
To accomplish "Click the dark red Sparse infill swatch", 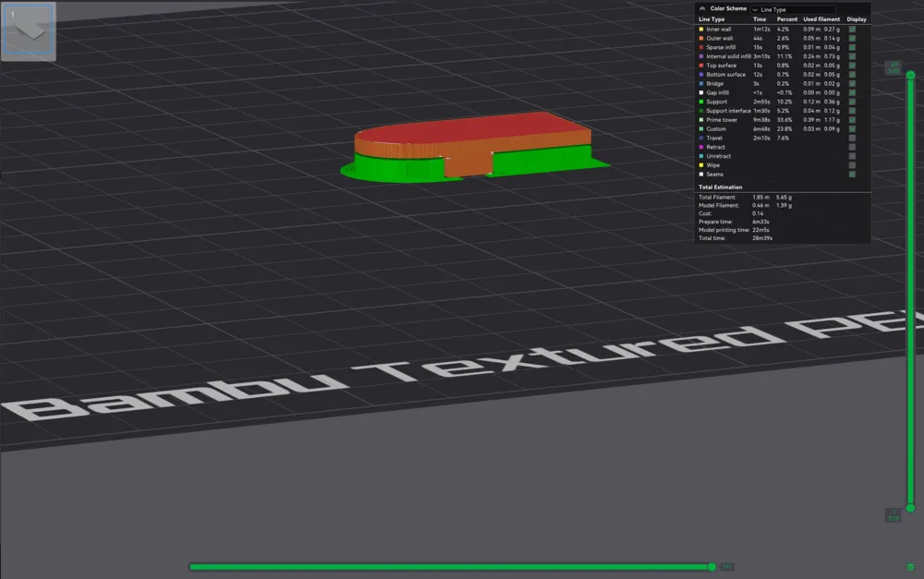I will [x=701, y=47].
